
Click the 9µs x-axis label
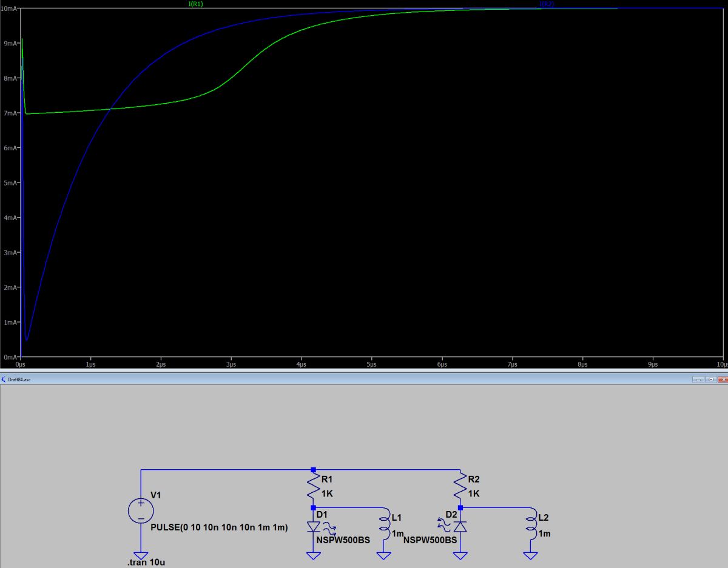point(653,365)
